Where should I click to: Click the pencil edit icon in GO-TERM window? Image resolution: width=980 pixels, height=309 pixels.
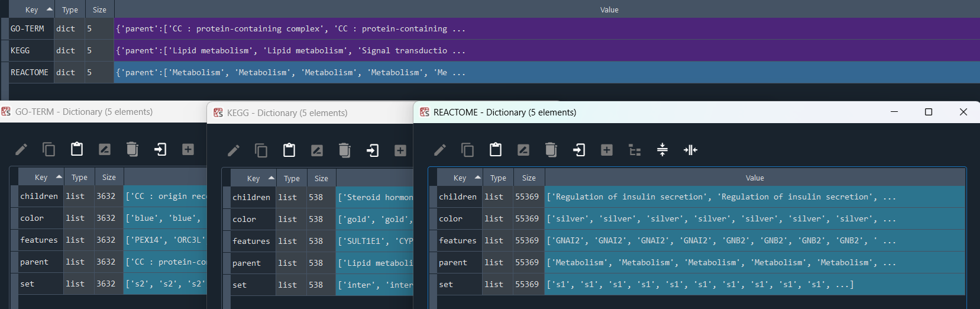click(21, 149)
